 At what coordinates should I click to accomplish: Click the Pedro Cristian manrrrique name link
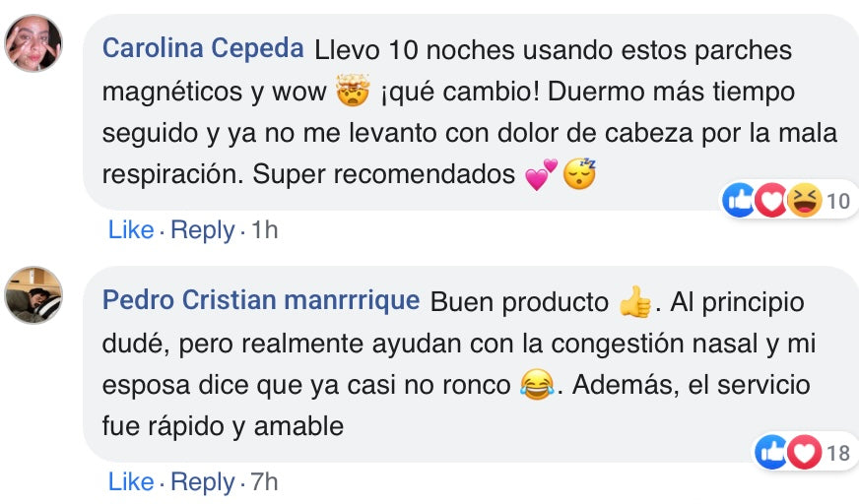pos(261,300)
